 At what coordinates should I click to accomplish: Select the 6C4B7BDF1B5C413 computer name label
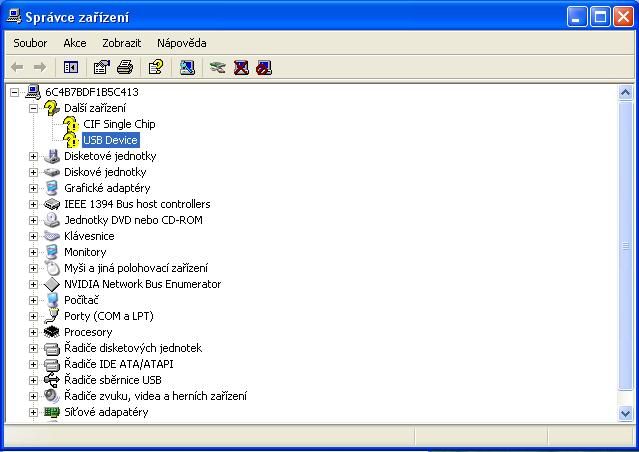point(92,92)
